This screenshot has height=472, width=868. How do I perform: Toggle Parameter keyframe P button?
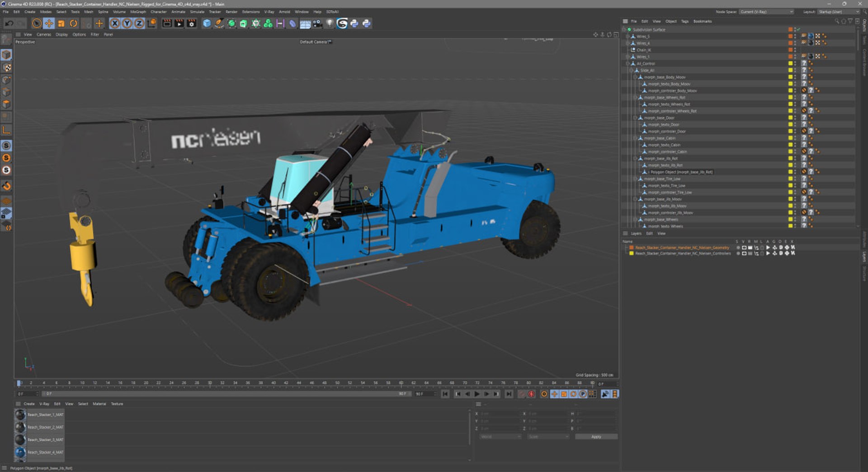(583, 394)
